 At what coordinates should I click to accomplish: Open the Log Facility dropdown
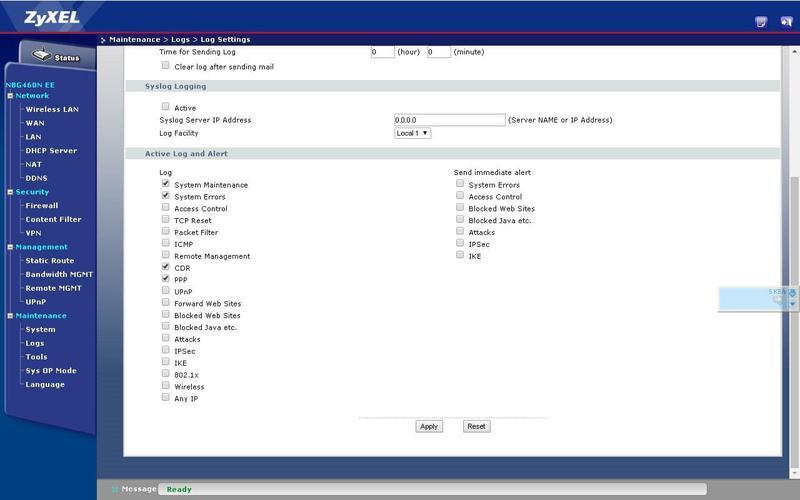tap(412, 133)
